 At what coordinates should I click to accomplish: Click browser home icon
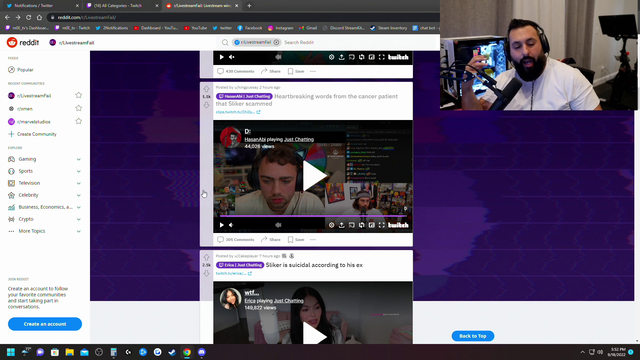point(39,17)
